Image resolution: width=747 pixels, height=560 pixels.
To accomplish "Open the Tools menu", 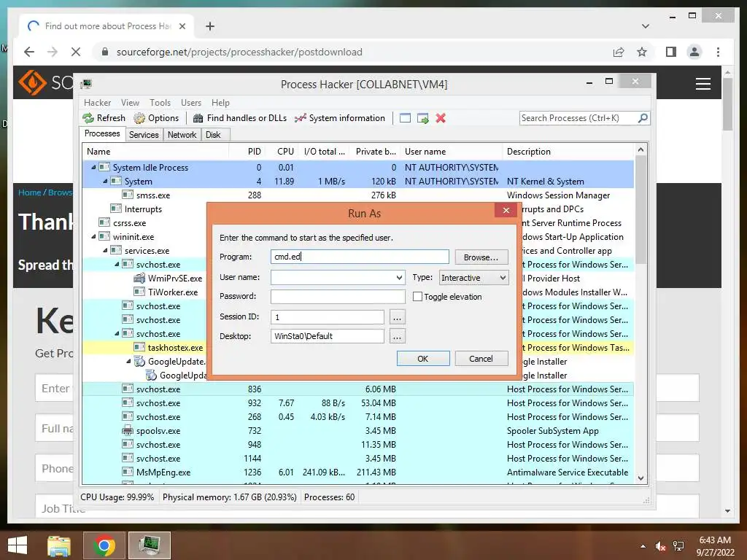I will (x=160, y=103).
